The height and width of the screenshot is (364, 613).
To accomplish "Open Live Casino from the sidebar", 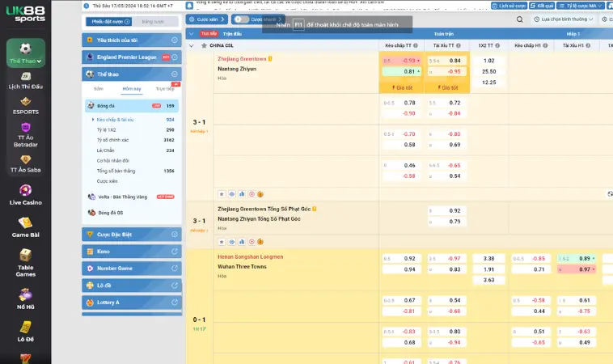I will click(25, 194).
